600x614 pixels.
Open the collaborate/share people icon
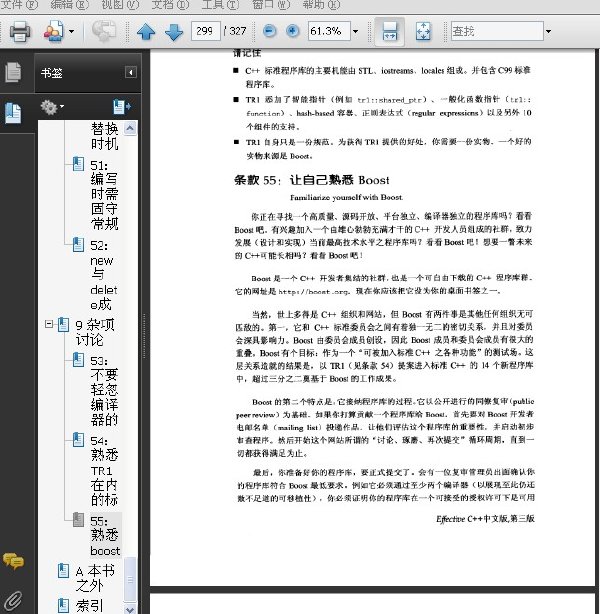[54, 31]
